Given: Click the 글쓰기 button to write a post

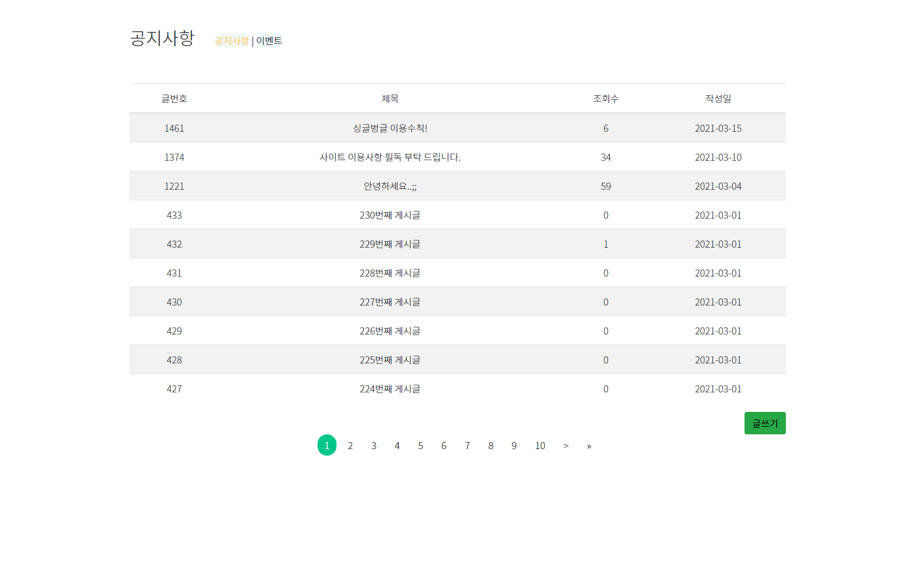Looking at the screenshot, I should tap(765, 423).
